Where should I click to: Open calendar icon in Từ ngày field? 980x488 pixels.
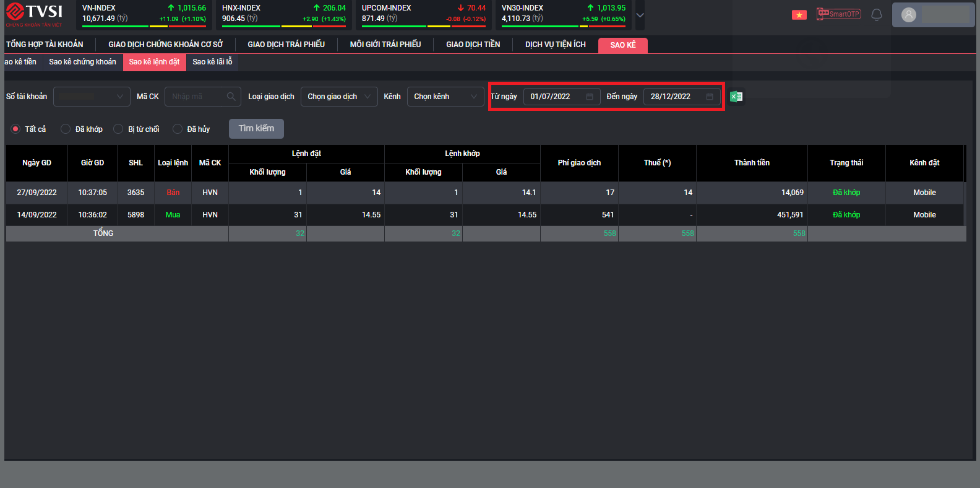pos(589,97)
